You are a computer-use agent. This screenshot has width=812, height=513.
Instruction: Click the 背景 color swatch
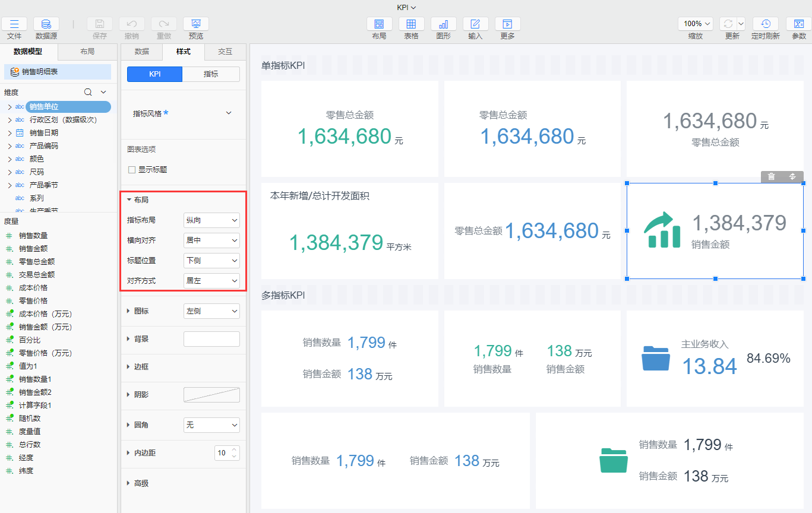[x=211, y=339]
